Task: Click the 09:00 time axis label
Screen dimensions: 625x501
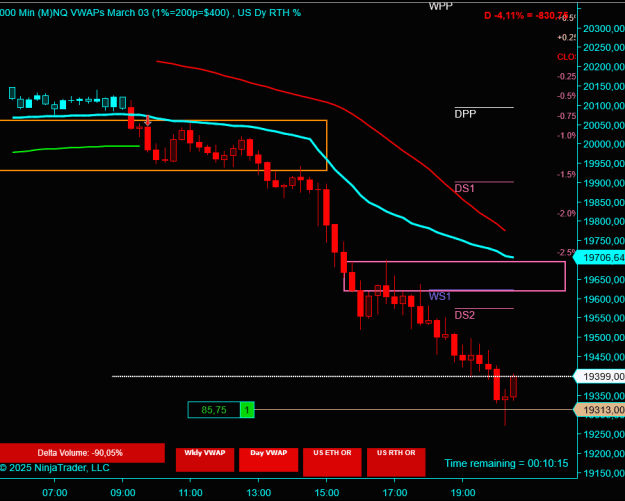Action: (122, 493)
